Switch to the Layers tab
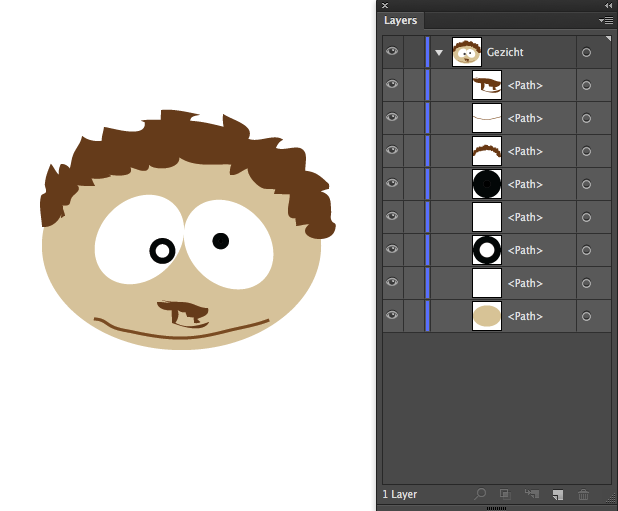This screenshot has width=618, height=511. 400,20
